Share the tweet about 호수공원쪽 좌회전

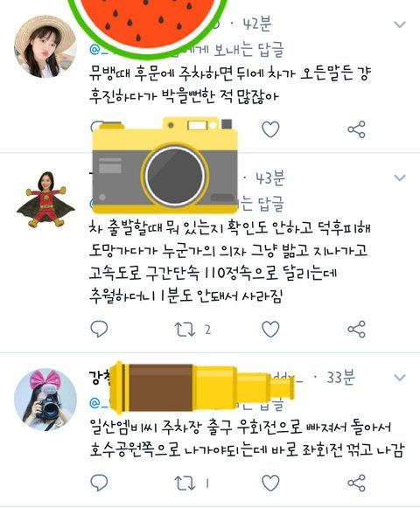(356, 483)
